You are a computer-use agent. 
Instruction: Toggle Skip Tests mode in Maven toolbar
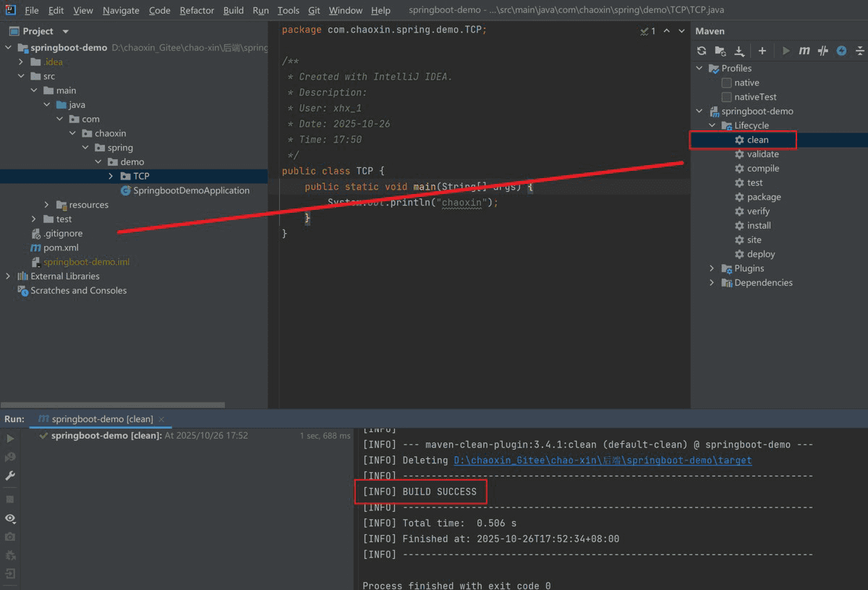[841, 51]
